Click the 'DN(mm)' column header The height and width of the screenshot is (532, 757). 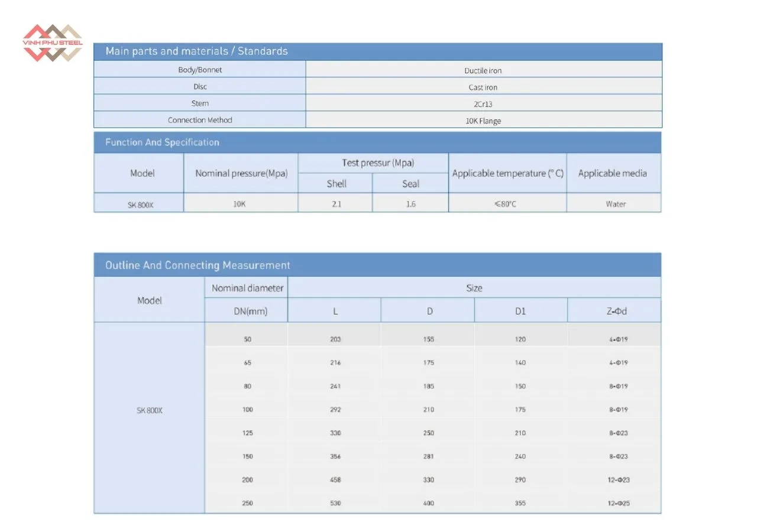pos(247,311)
